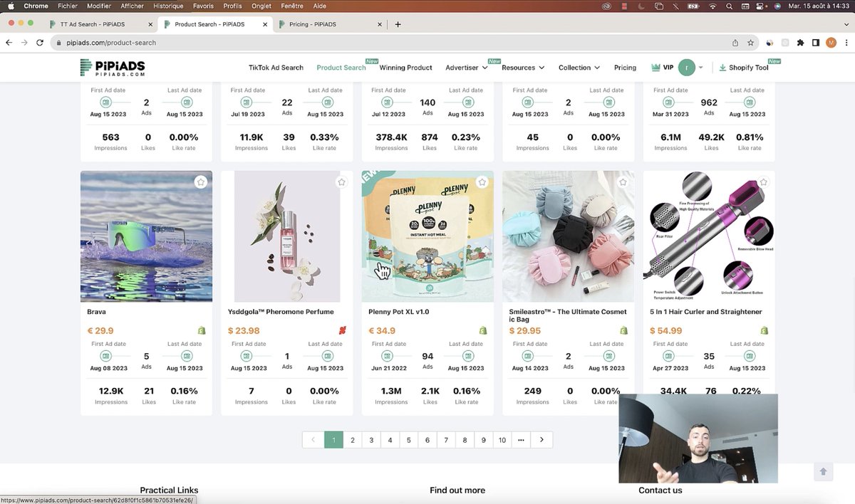This screenshot has width=855, height=504.
Task: Click the Contact us footer heading
Action: coord(660,490)
